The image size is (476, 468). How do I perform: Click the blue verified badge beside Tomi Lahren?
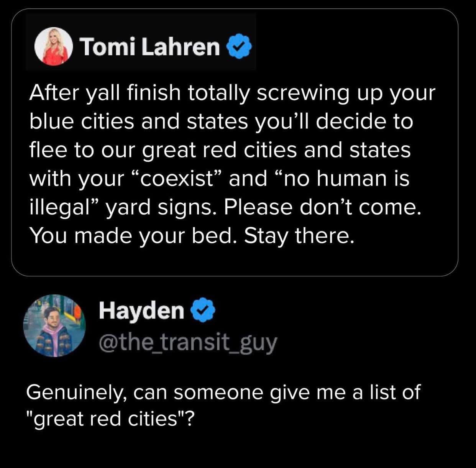tap(240, 47)
